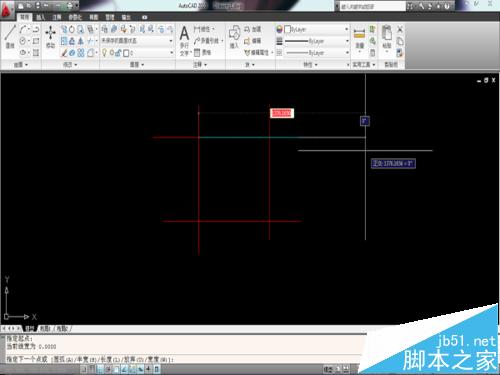The image size is (500, 375).
Task: Click the New file icon in quick access toolbar
Action: (x=21, y=5)
